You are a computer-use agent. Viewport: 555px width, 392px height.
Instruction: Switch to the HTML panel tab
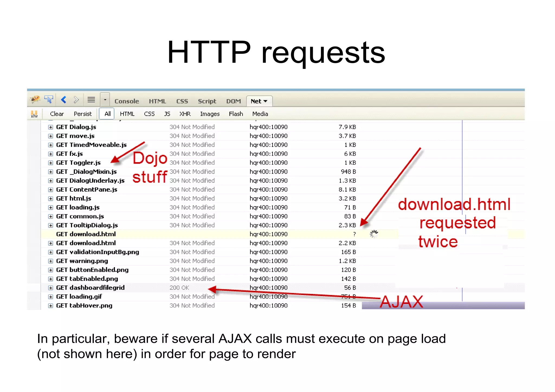click(157, 101)
